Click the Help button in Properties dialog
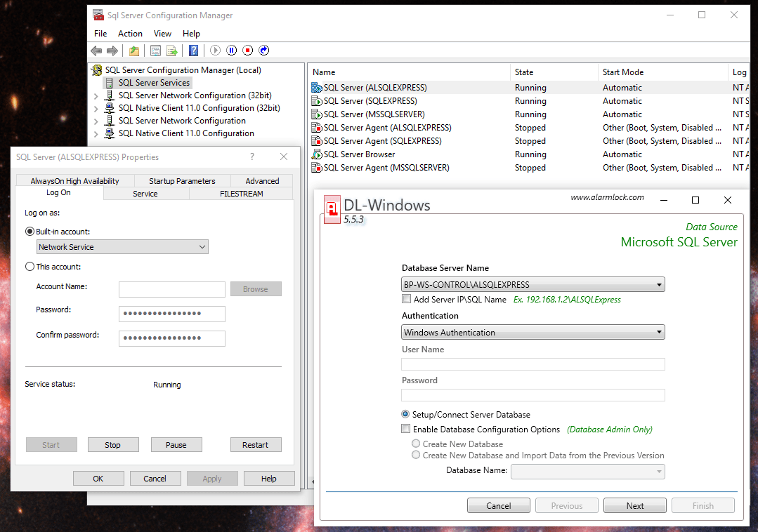The width and height of the screenshot is (758, 532). click(x=269, y=479)
